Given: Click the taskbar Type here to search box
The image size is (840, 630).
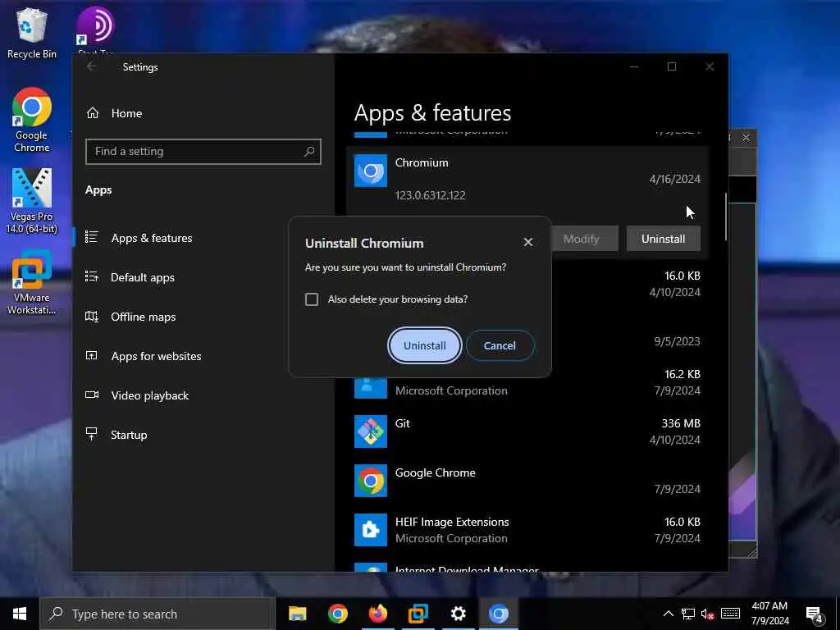Looking at the screenshot, I should point(157,614).
